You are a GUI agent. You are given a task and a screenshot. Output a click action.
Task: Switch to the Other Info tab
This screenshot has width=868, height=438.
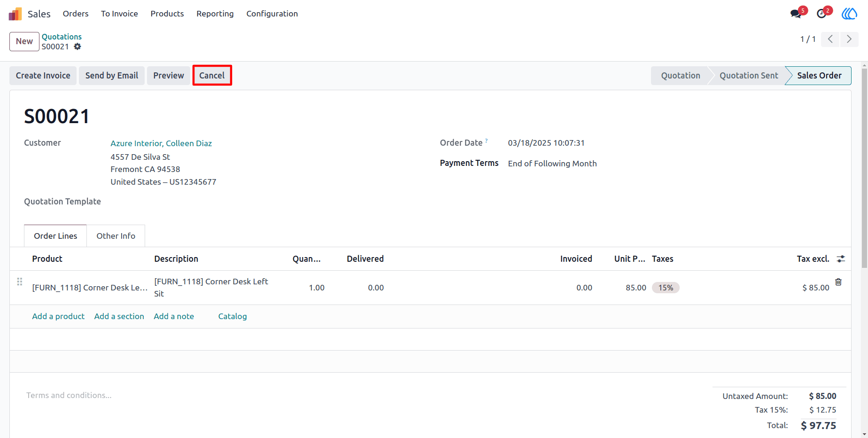116,236
